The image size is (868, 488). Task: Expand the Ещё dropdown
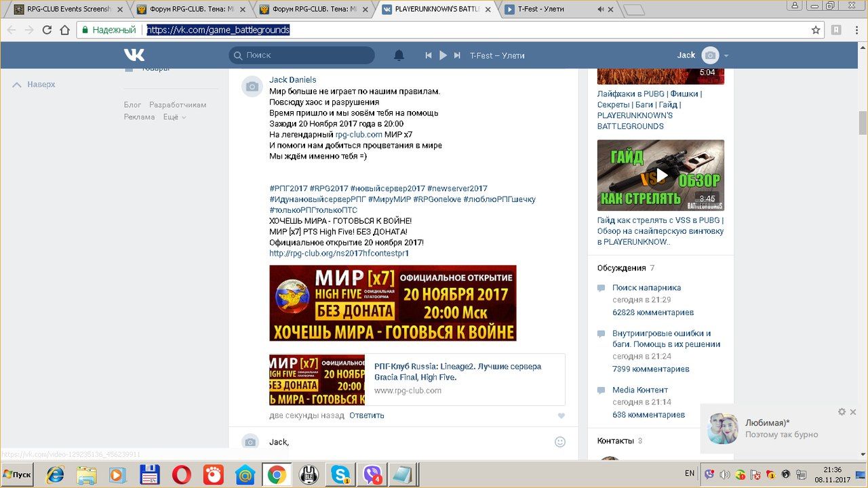174,117
